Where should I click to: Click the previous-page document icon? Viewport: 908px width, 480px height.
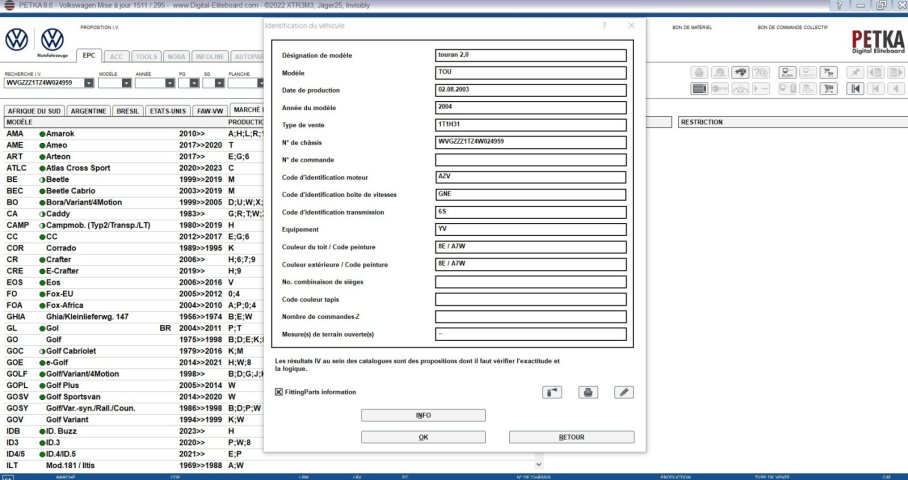[876, 72]
